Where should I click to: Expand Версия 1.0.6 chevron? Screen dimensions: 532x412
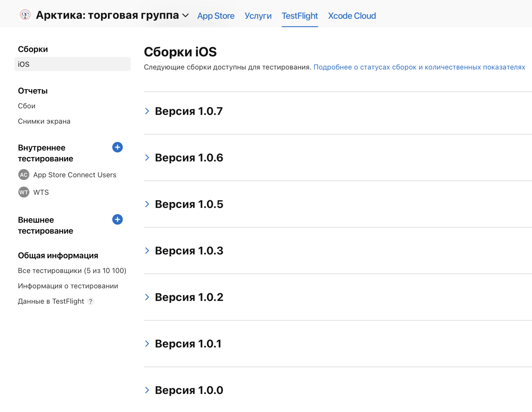click(x=147, y=158)
